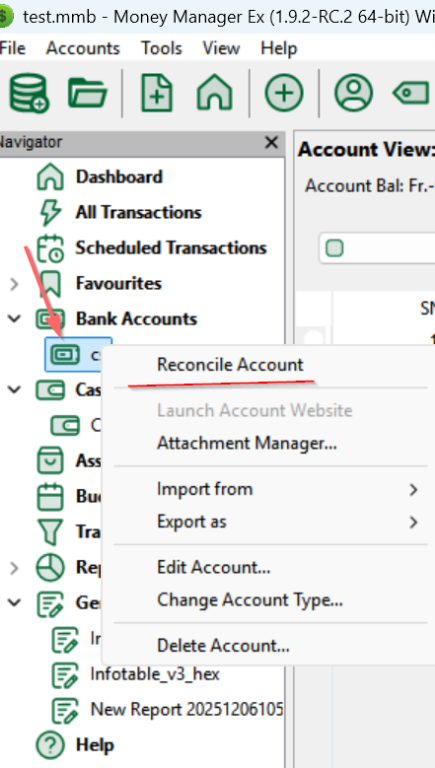Click the New Account document icon
Screen dimensions: 435x768
coord(157,93)
